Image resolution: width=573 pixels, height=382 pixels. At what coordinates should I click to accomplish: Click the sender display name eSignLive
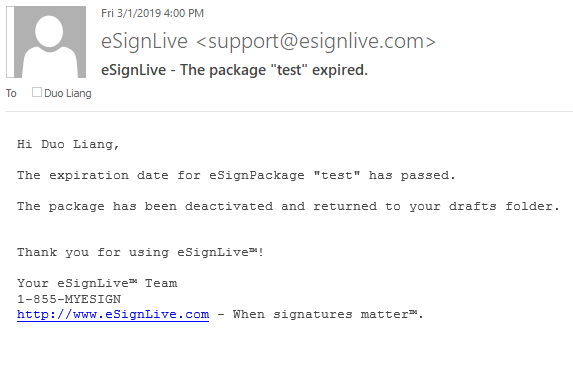coord(144,41)
